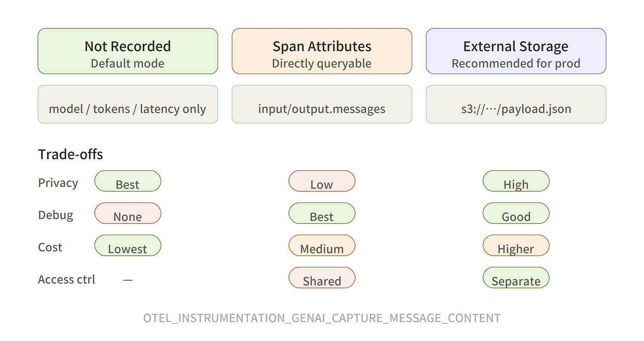Click the Cost Lowest pill
The image size is (644, 341).
click(127, 245)
